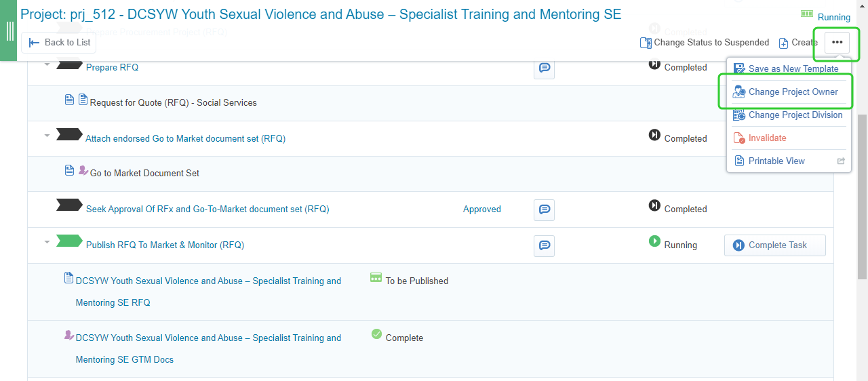Click the green Running status icon for Publish RFQ
The image size is (868, 381).
(654, 241)
